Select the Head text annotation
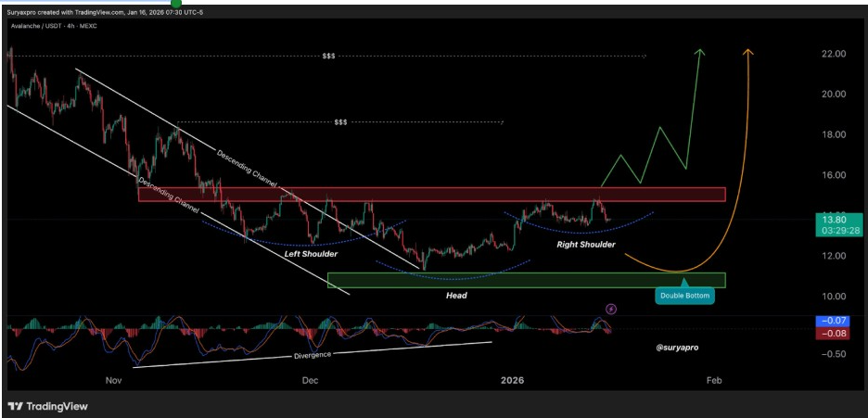This screenshot has width=868, height=418. pyautogui.click(x=456, y=296)
